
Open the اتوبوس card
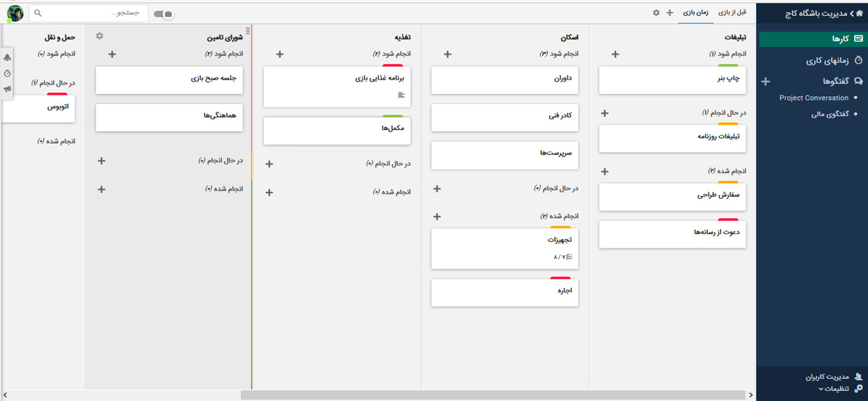38,108
